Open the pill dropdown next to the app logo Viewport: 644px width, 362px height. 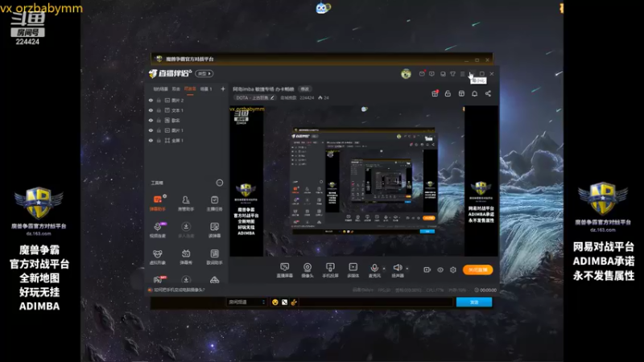click(x=204, y=74)
